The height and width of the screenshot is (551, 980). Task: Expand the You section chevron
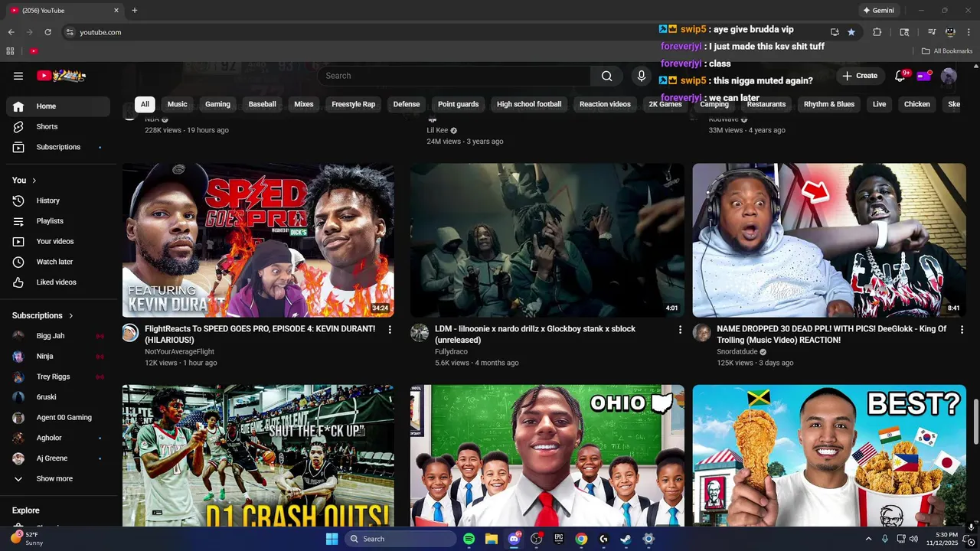34,181
